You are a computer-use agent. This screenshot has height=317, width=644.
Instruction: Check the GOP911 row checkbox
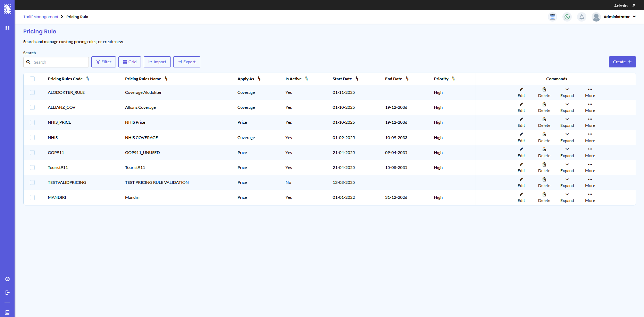point(32,153)
